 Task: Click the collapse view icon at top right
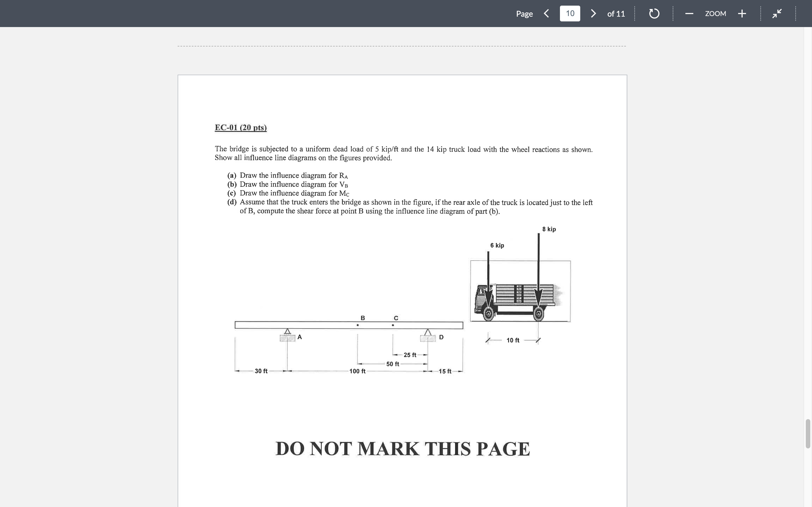pyautogui.click(x=776, y=14)
